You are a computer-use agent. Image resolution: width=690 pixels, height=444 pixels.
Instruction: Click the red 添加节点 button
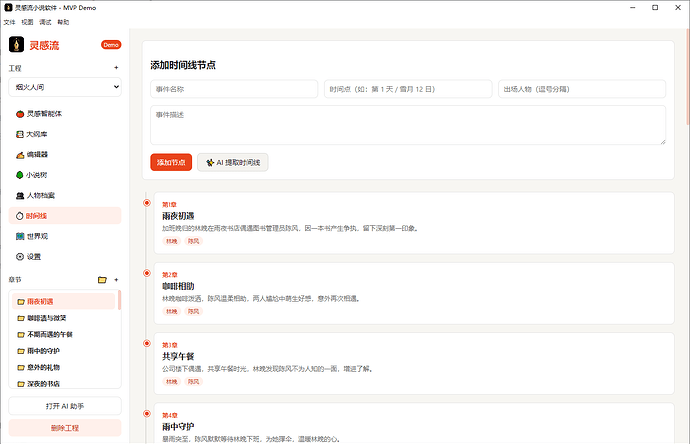click(171, 162)
